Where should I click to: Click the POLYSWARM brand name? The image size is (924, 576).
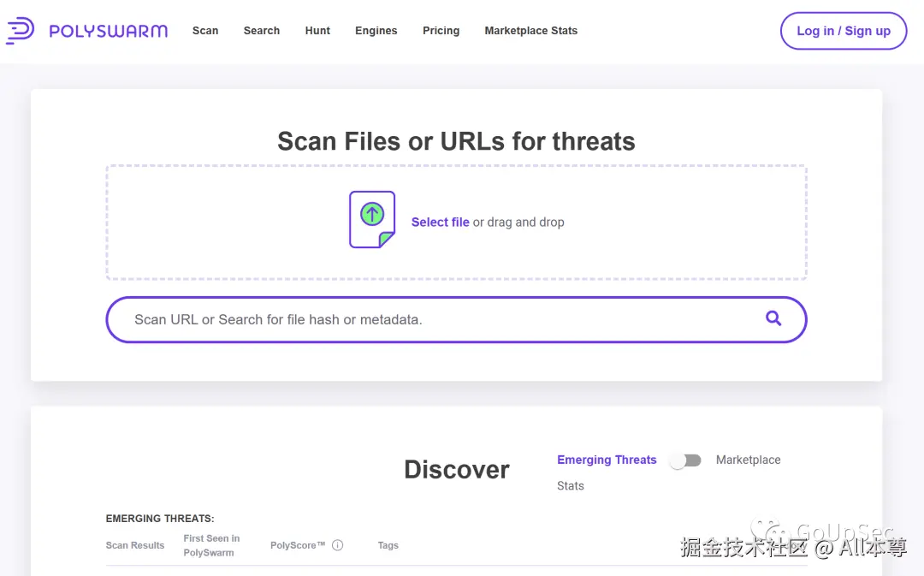[x=109, y=31]
